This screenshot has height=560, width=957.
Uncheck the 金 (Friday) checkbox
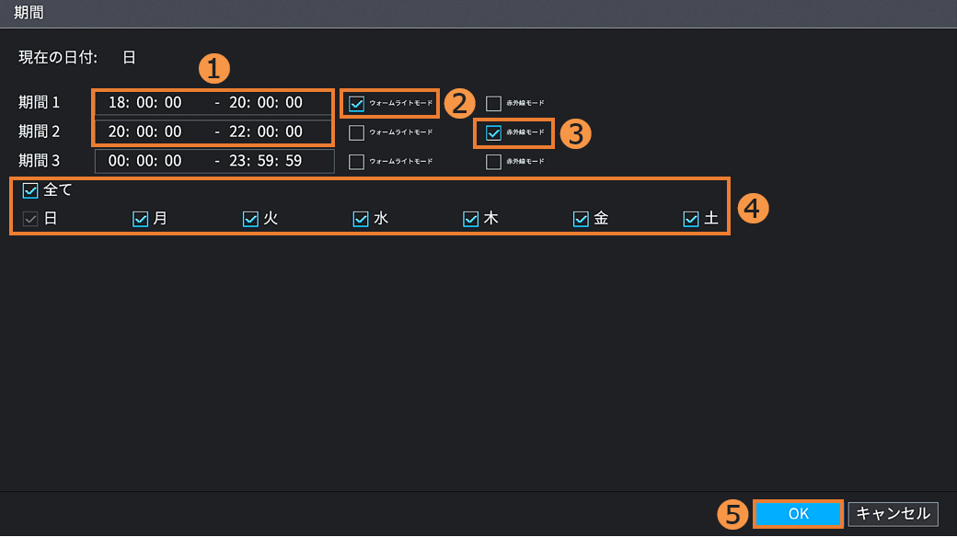(x=581, y=219)
